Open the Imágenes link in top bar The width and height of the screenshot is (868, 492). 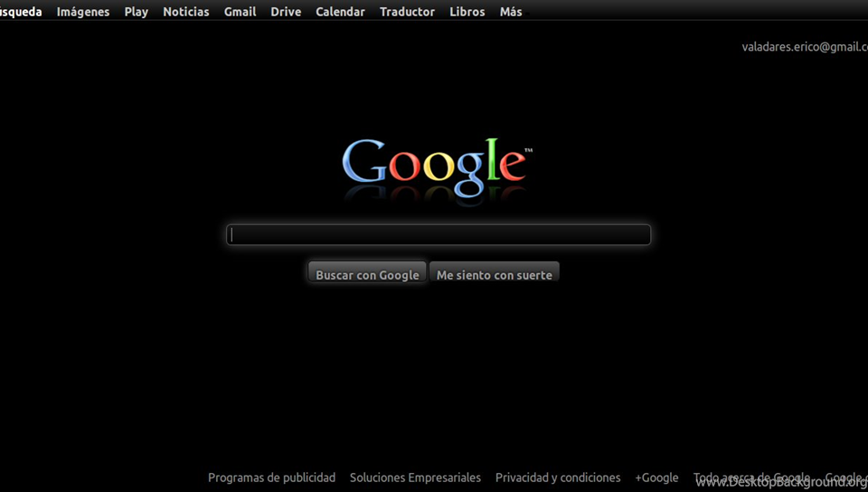point(83,12)
